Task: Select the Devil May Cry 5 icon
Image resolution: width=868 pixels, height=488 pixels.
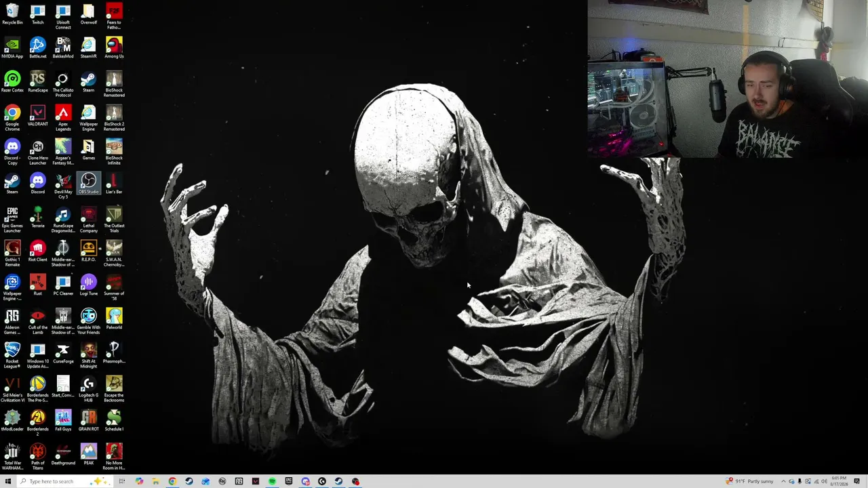Action: 63,186
